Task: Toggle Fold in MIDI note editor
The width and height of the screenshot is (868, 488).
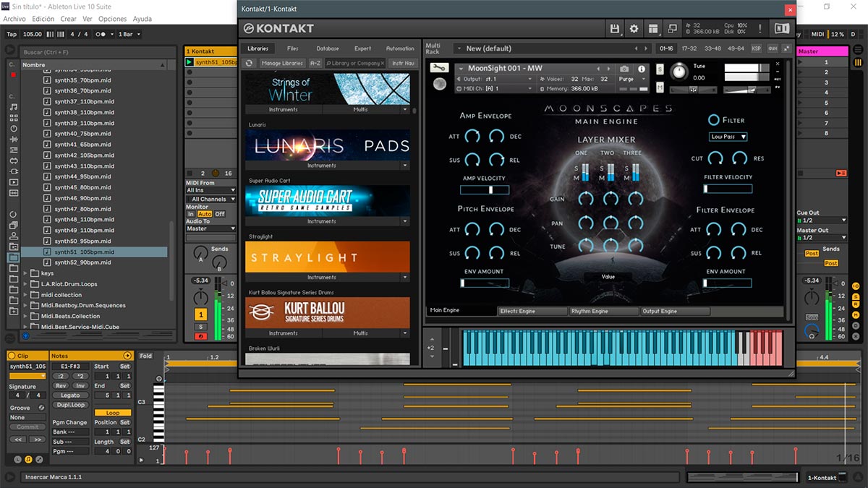Action: click(146, 356)
